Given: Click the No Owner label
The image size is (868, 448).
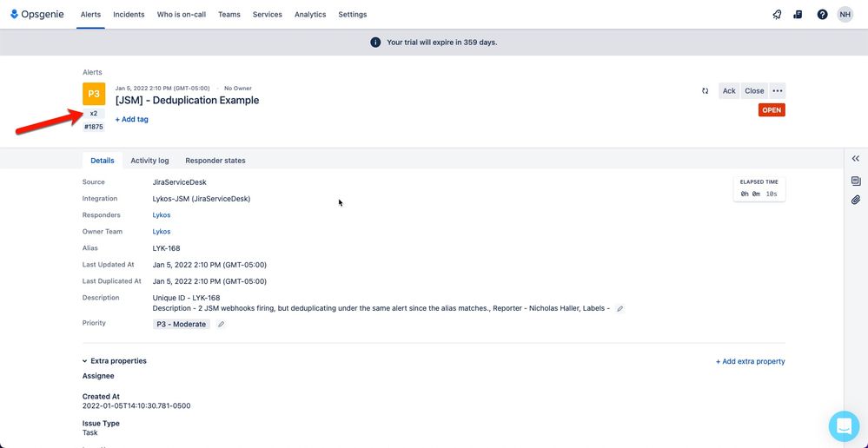Looking at the screenshot, I should (238, 88).
